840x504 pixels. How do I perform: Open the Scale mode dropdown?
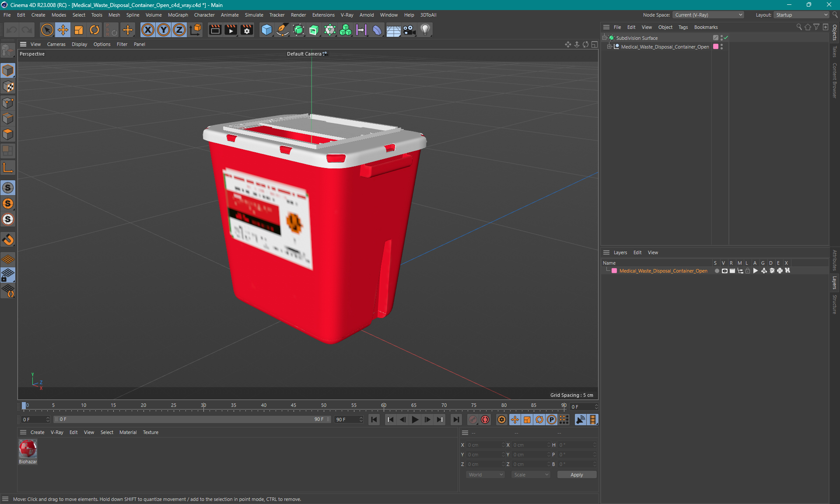click(531, 475)
